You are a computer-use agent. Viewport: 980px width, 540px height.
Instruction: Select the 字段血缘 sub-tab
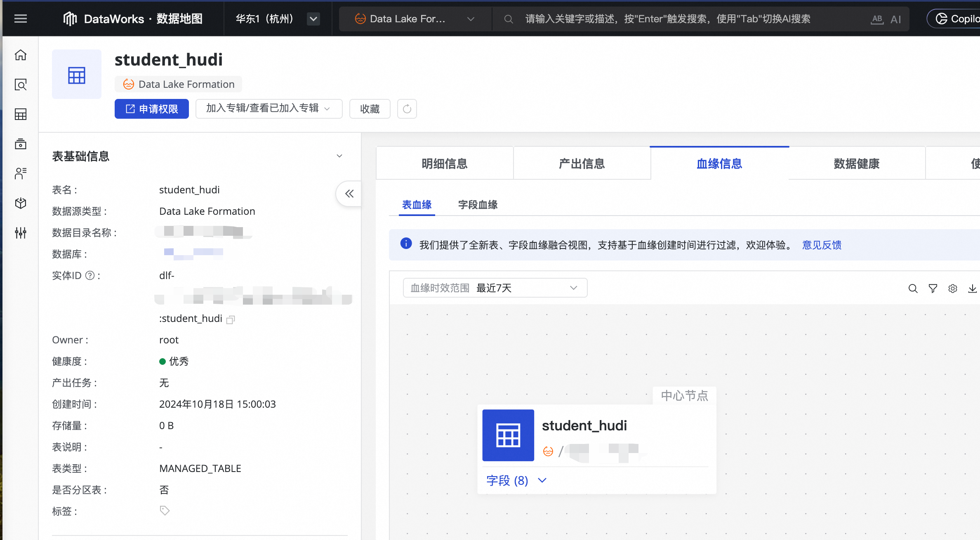[x=478, y=204]
